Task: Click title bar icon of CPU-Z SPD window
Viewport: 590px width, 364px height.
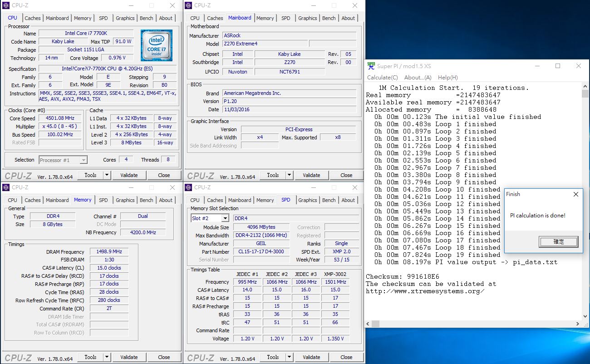Action: click(x=188, y=187)
